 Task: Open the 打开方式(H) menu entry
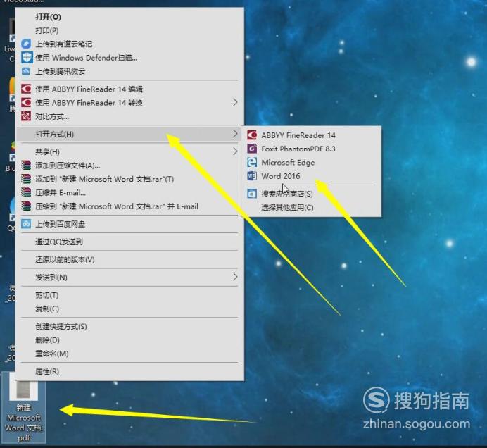click(129, 134)
